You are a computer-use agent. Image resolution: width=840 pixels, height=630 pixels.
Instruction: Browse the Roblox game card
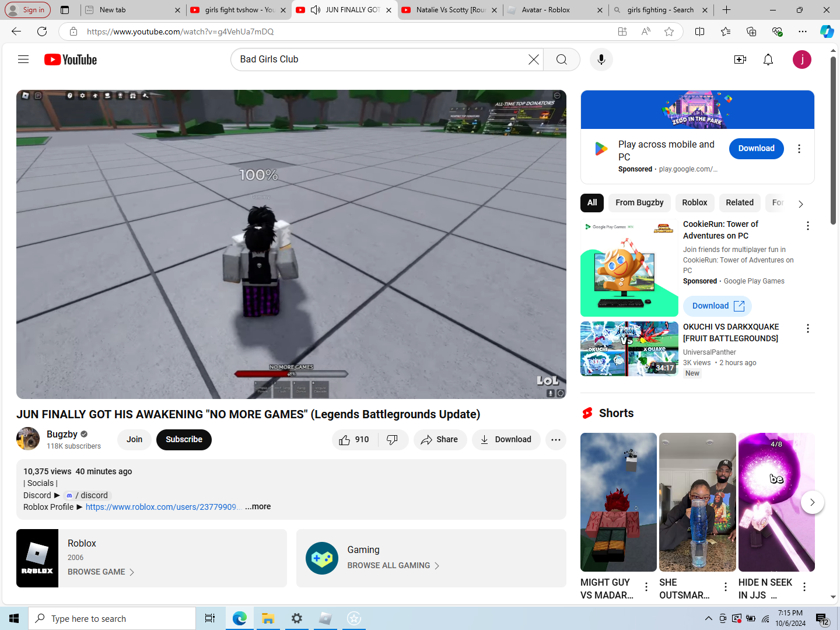tap(101, 572)
